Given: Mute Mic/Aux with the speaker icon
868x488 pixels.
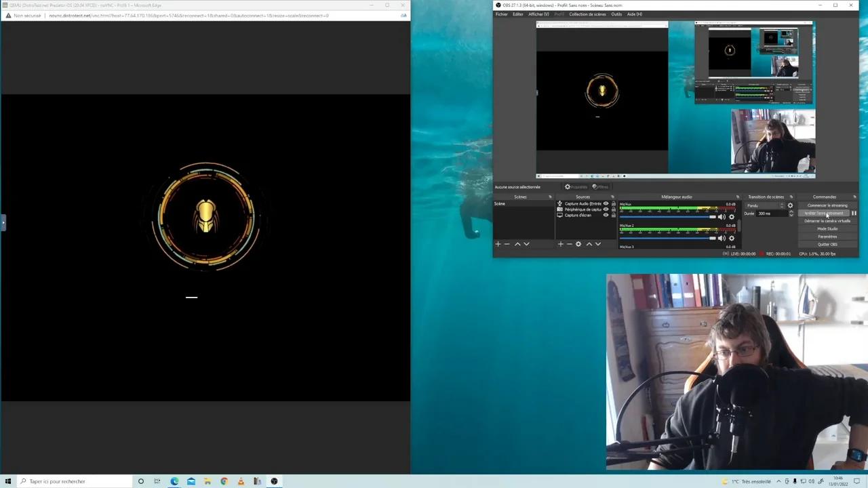Looking at the screenshot, I should [x=722, y=217].
